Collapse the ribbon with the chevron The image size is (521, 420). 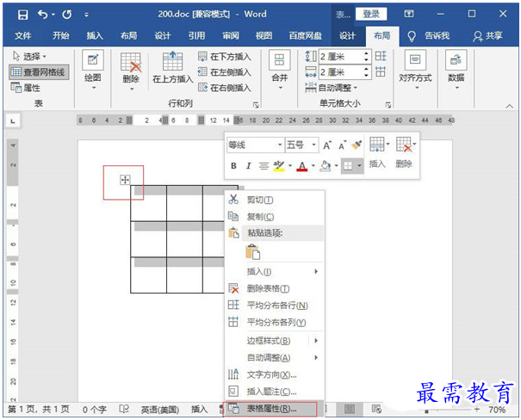coord(509,106)
